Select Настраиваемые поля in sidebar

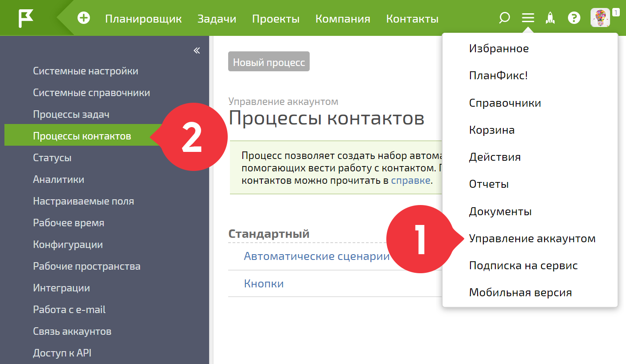click(x=84, y=201)
